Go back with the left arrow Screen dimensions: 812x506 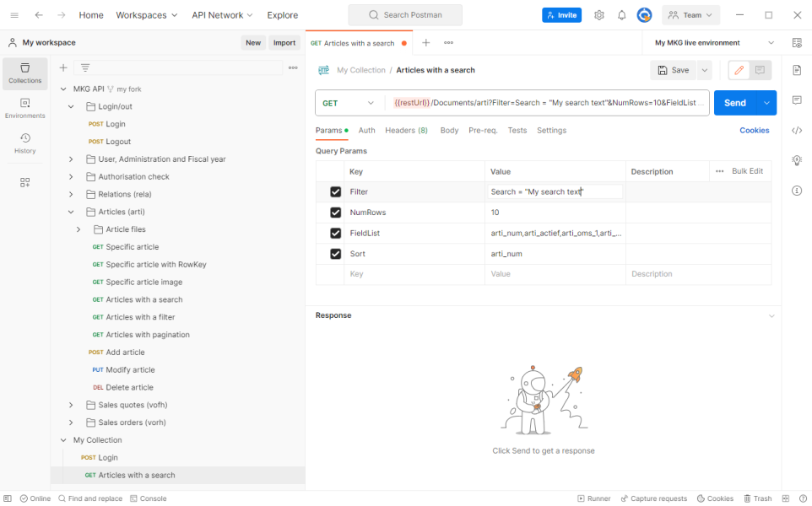(x=39, y=15)
